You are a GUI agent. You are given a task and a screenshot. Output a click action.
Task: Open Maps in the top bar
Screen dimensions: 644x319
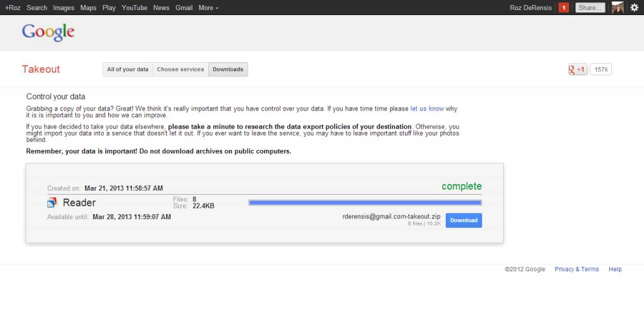tap(88, 8)
